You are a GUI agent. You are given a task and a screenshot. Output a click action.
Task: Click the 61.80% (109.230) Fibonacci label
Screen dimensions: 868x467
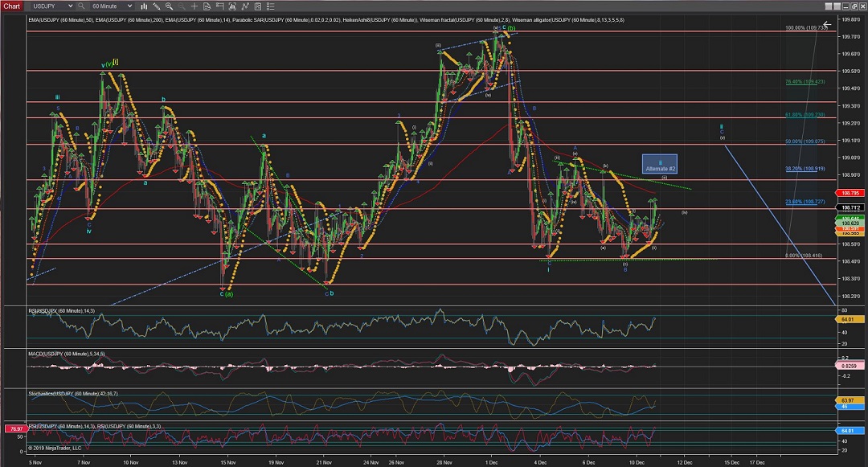pos(805,115)
